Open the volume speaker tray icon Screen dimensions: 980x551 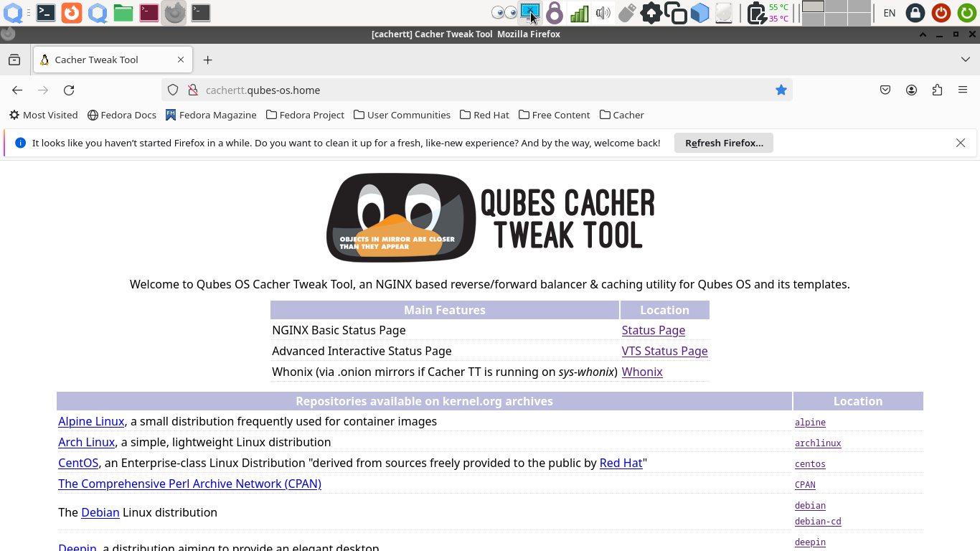click(603, 12)
